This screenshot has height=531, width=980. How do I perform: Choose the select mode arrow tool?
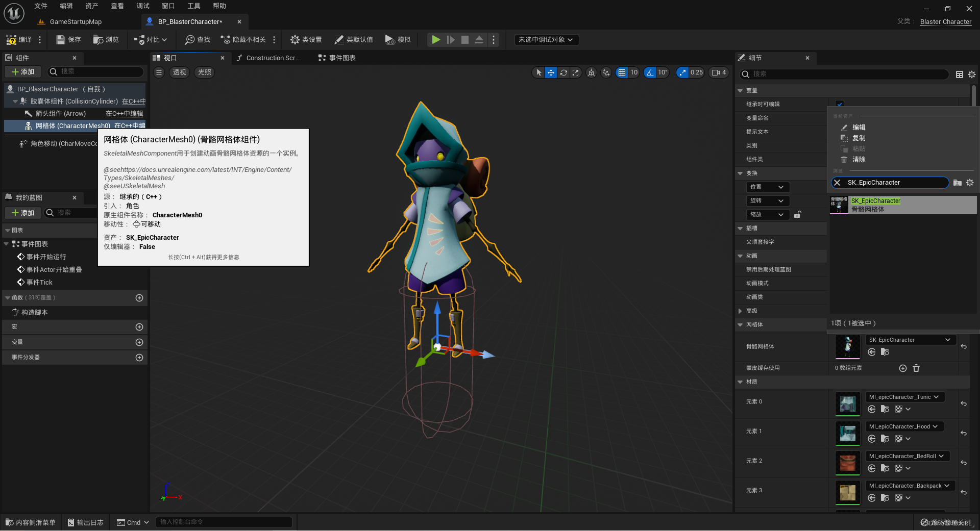tap(538, 73)
